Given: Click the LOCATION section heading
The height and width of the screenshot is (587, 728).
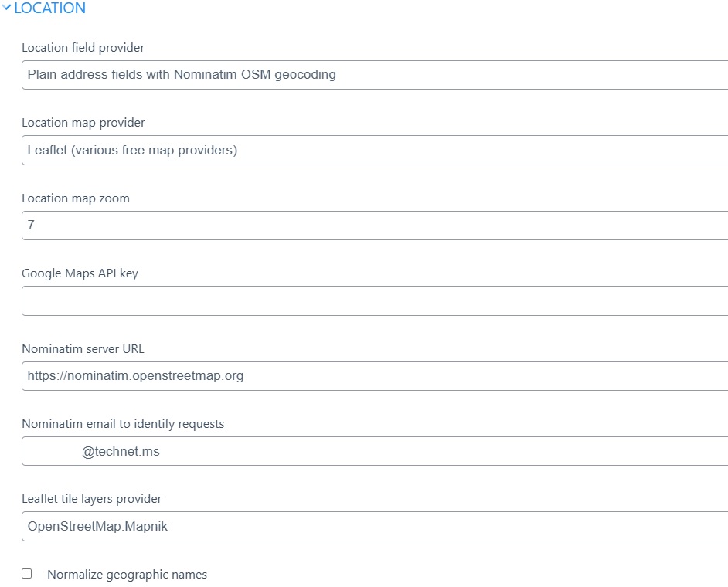Looking at the screenshot, I should pyautogui.click(x=49, y=8).
